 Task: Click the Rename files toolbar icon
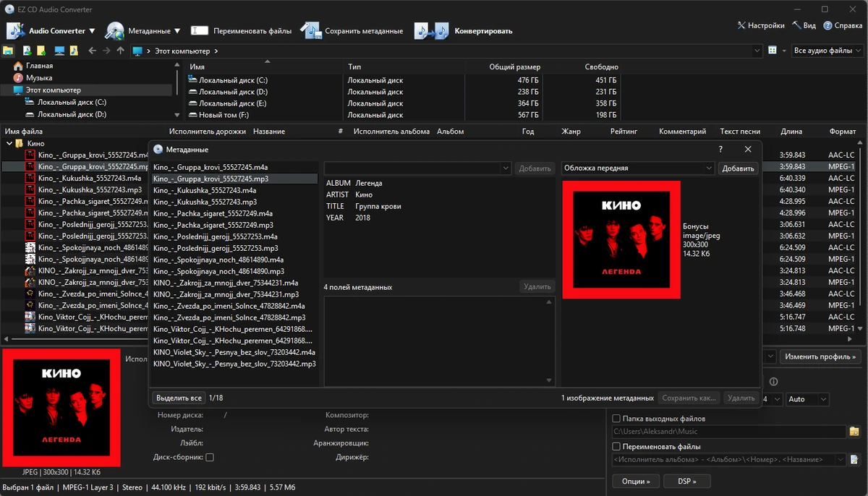point(200,31)
